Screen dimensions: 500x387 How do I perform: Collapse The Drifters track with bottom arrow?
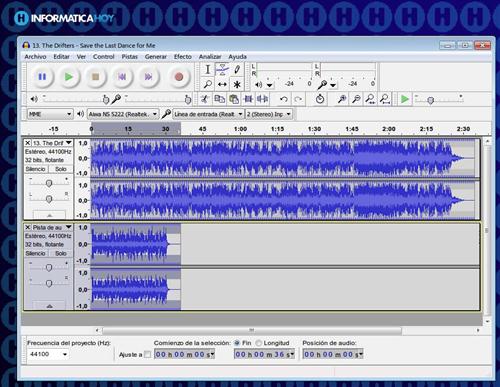pos(49,215)
